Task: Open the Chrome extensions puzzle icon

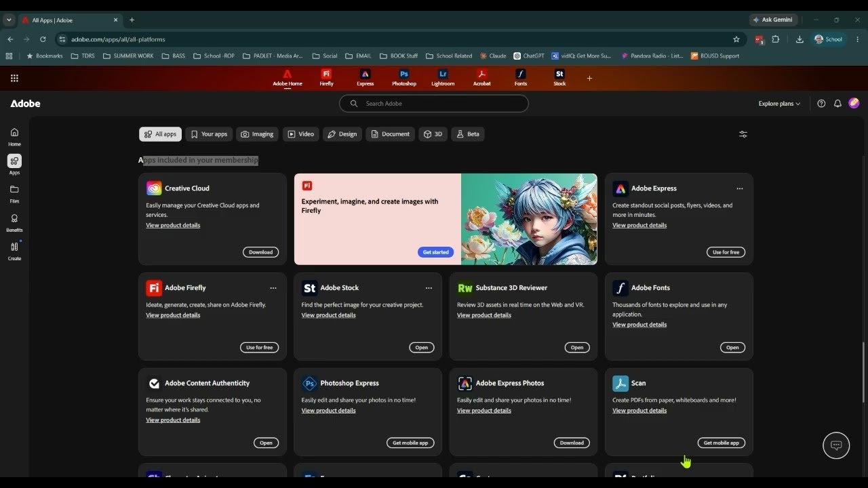Action: coord(776,39)
